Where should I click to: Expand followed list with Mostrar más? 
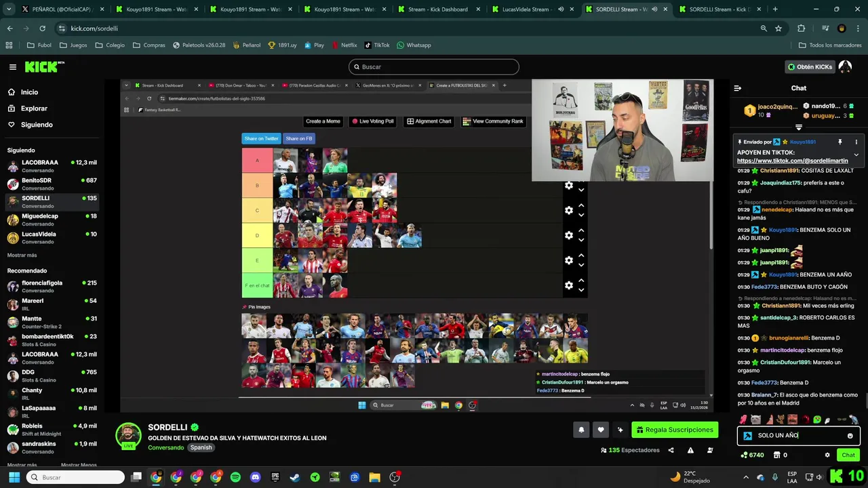[22, 255]
